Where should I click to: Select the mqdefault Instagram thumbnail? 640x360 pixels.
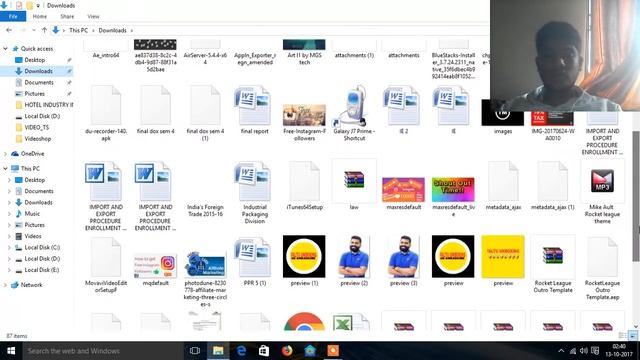155,266
